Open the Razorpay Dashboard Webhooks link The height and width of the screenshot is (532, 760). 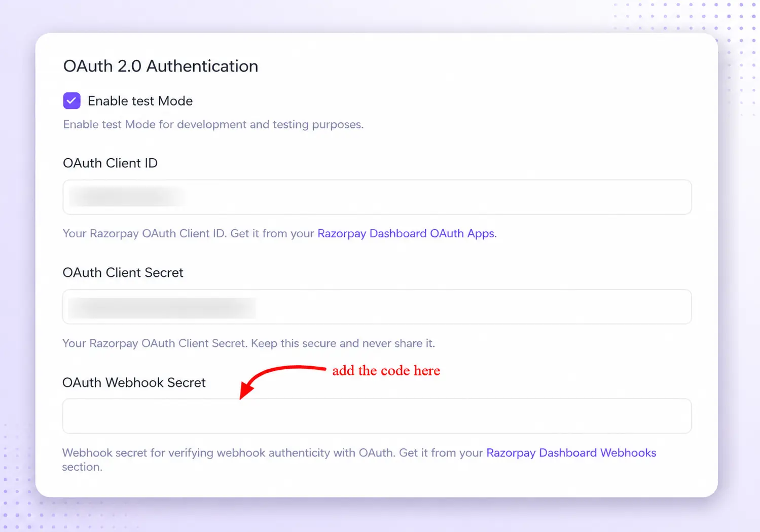[571, 452]
